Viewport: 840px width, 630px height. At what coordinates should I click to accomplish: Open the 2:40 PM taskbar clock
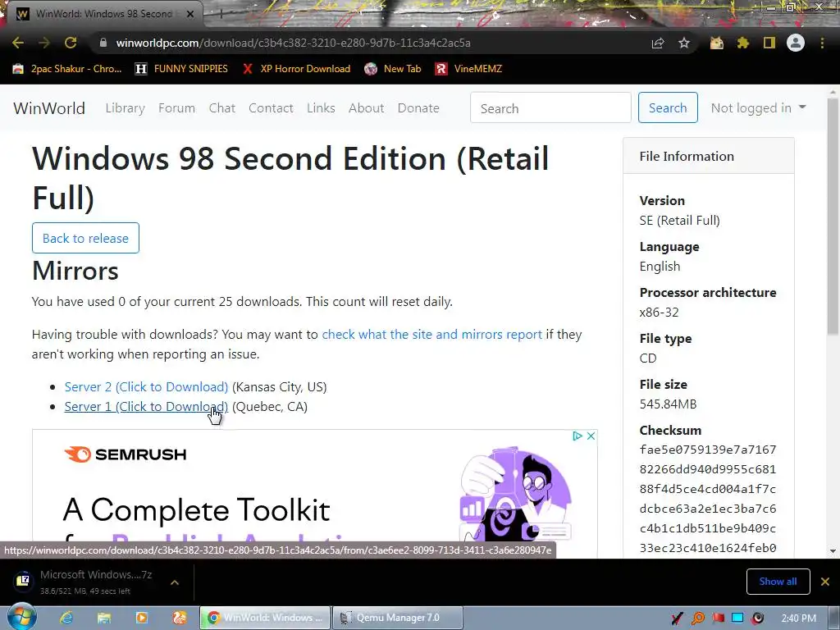click(799, 619)
